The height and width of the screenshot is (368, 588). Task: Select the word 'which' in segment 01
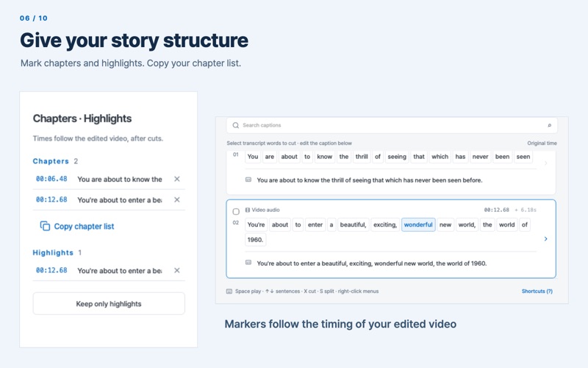pyautogui.click(x=440, y=157)
